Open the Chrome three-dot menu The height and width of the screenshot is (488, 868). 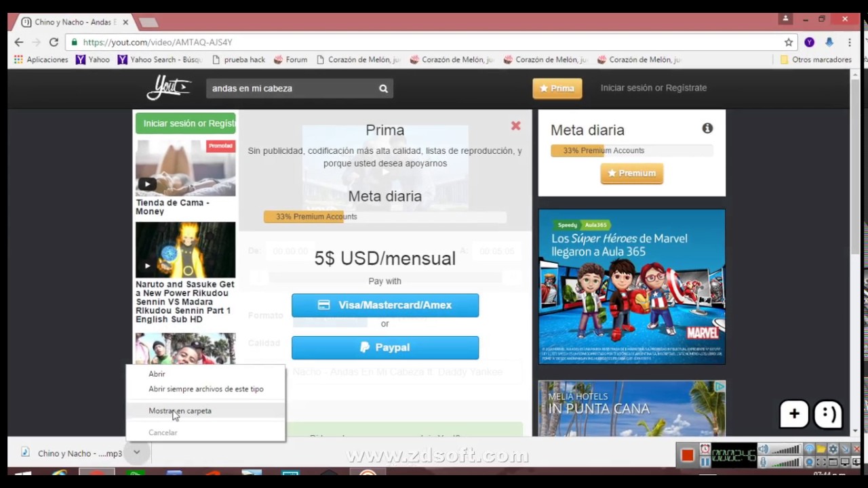pos(849,42)
